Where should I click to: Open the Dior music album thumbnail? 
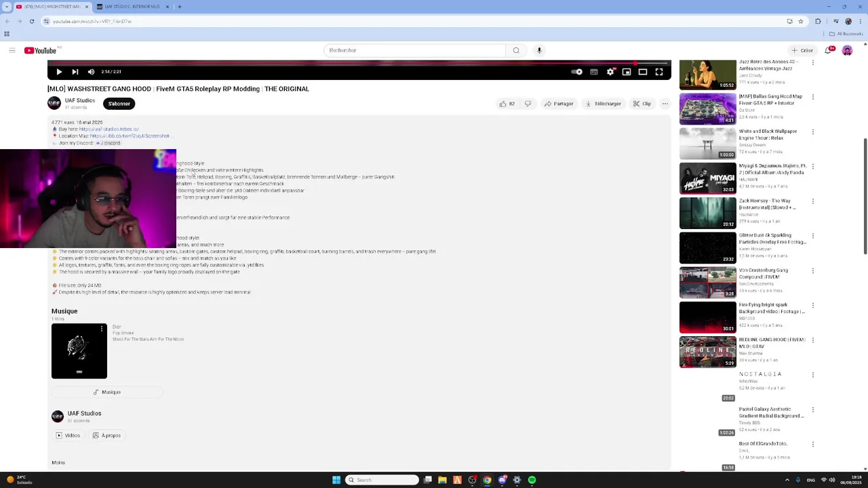pyautogui.click(x=79, y=351)
